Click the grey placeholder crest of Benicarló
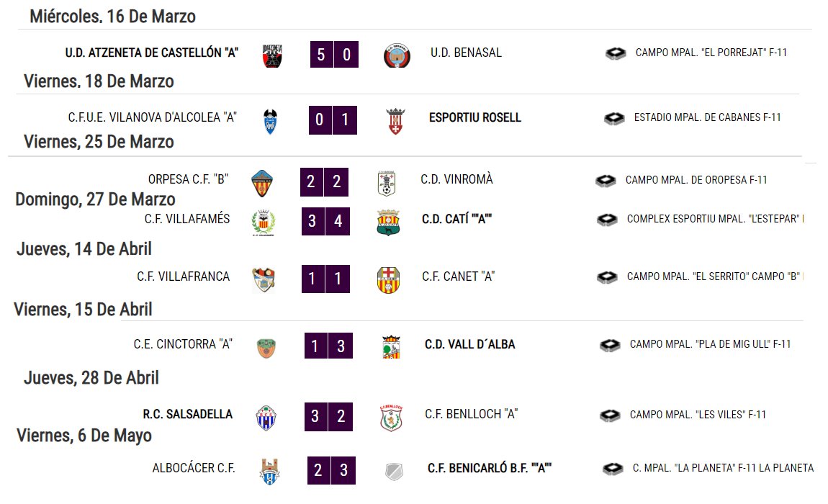Screen dimensions: 828x504 point(394,472)
